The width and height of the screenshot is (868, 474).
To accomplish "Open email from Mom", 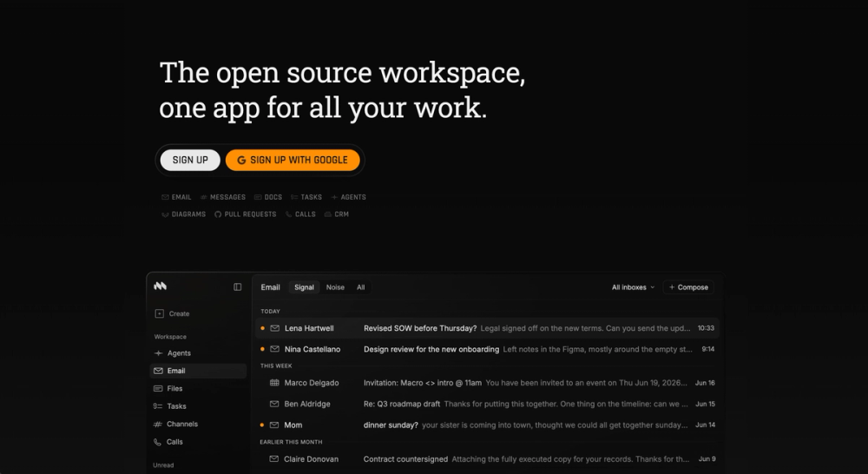I will (x=487, y=425).
